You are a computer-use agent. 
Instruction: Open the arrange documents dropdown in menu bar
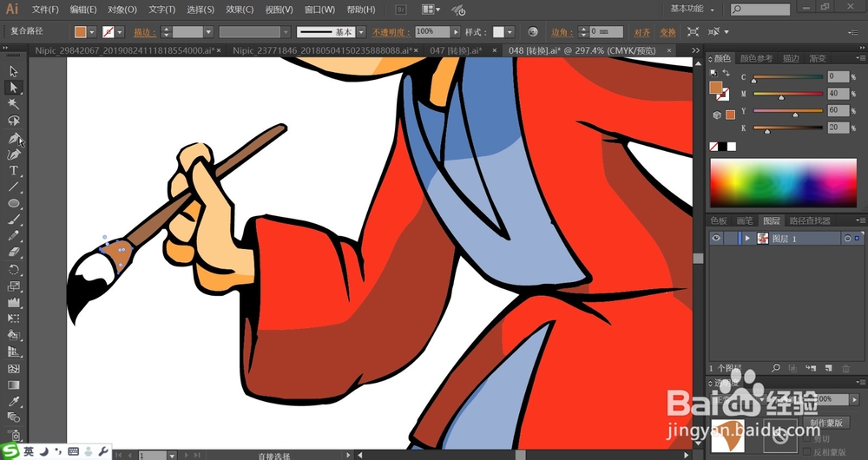coord(431,10)
